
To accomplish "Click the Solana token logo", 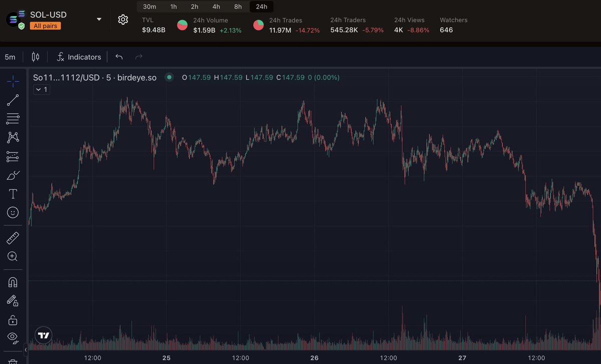I will (x=15, y=19).
